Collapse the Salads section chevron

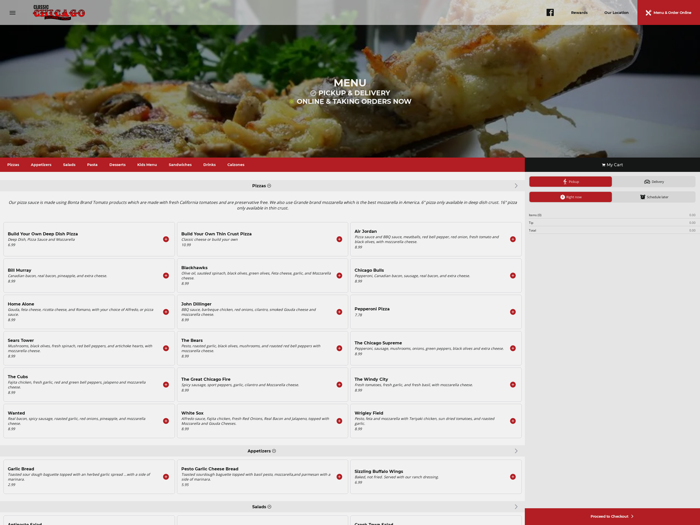click(516, 507)
